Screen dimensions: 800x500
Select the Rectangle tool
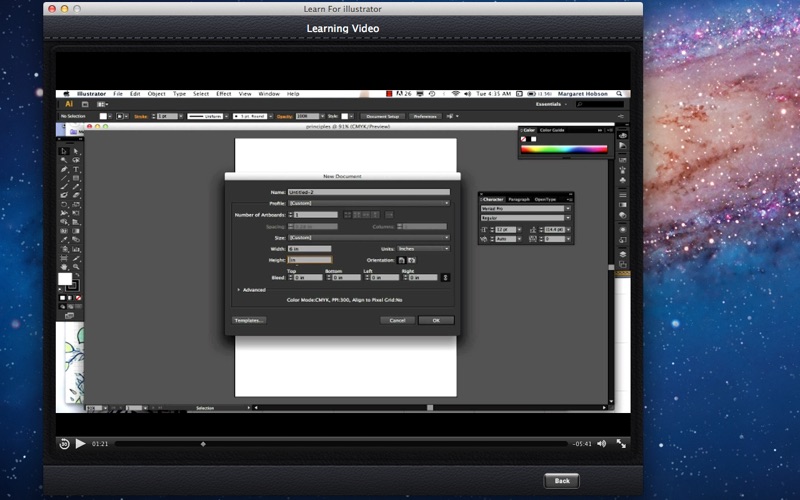click(76, 178)
